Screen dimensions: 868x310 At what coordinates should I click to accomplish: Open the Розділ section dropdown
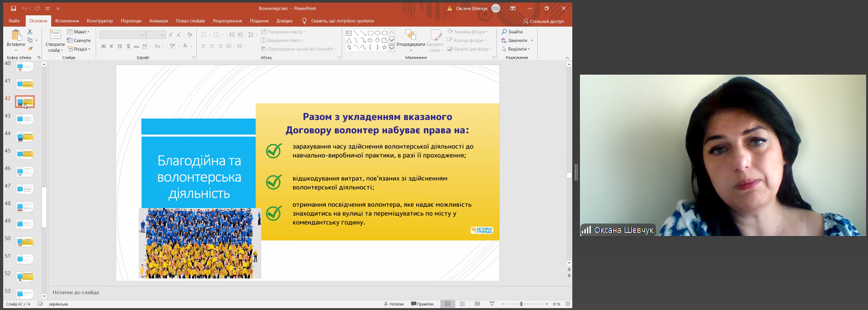(x=78, y=48)
